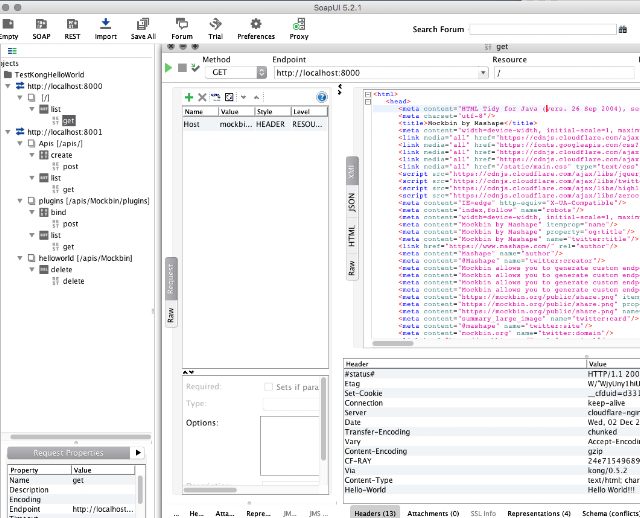Collapse the html node in XML view
640x518 pixels.
(x=368, y=94)
